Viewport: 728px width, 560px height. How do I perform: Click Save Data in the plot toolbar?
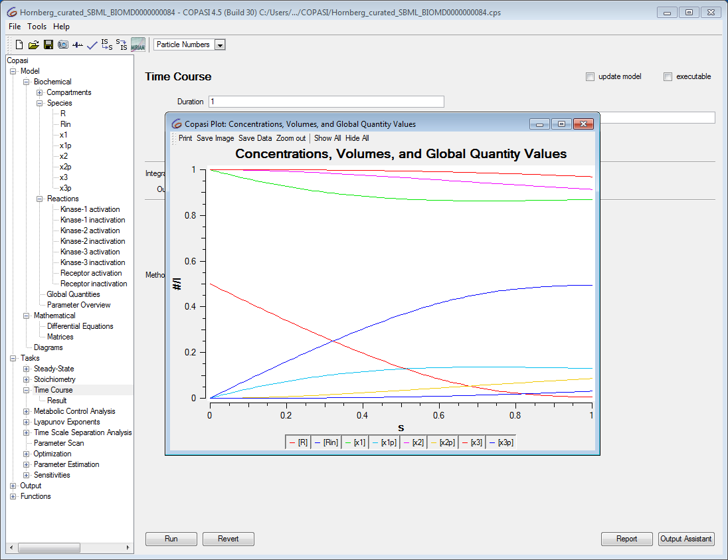[x=255, y=138]
